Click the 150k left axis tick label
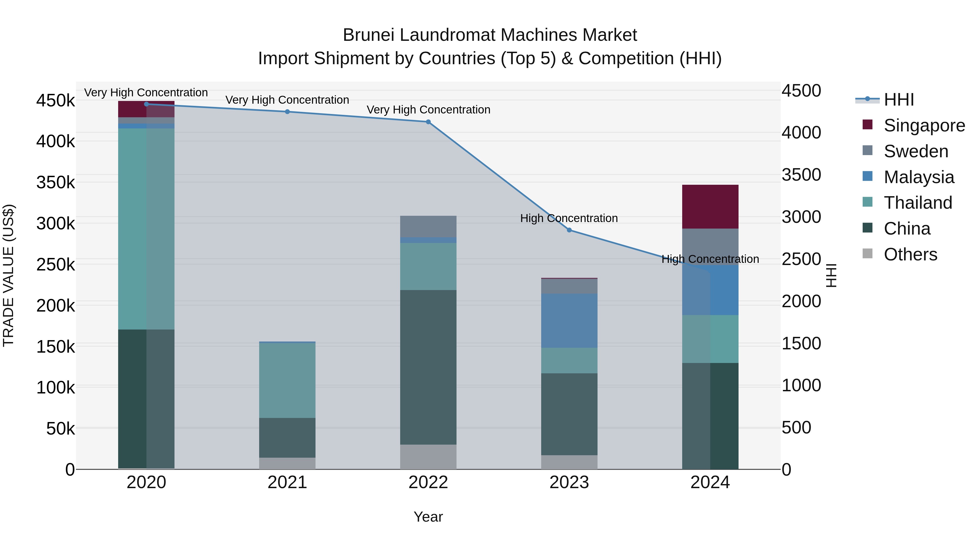The width and height of the screenshot is (980, 551). (56, 346)
